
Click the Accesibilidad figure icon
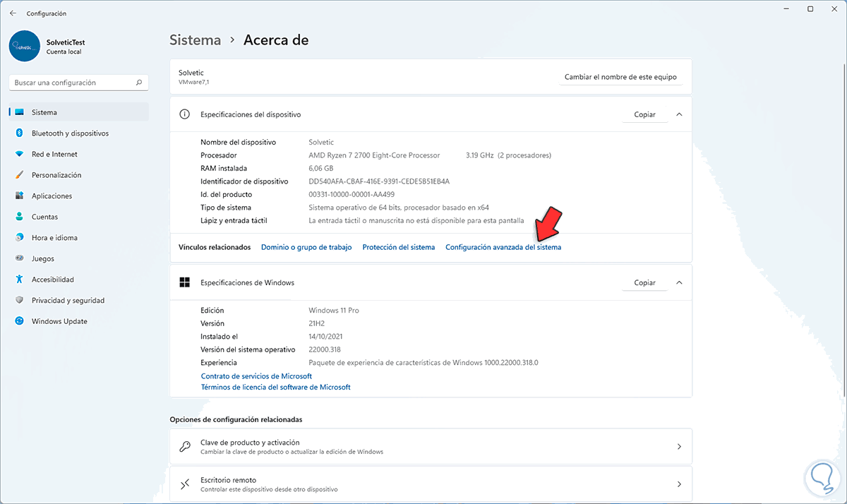click(19, 280)
